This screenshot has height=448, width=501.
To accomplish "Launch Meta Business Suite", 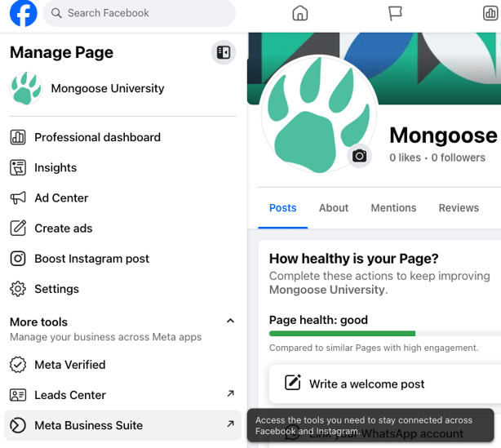I will click(88, 425).
